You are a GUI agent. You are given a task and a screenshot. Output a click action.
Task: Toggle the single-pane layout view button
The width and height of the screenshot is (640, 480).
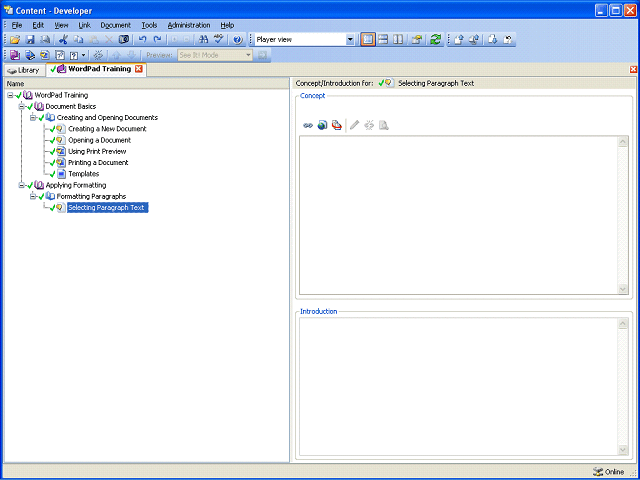click(368, 40)
